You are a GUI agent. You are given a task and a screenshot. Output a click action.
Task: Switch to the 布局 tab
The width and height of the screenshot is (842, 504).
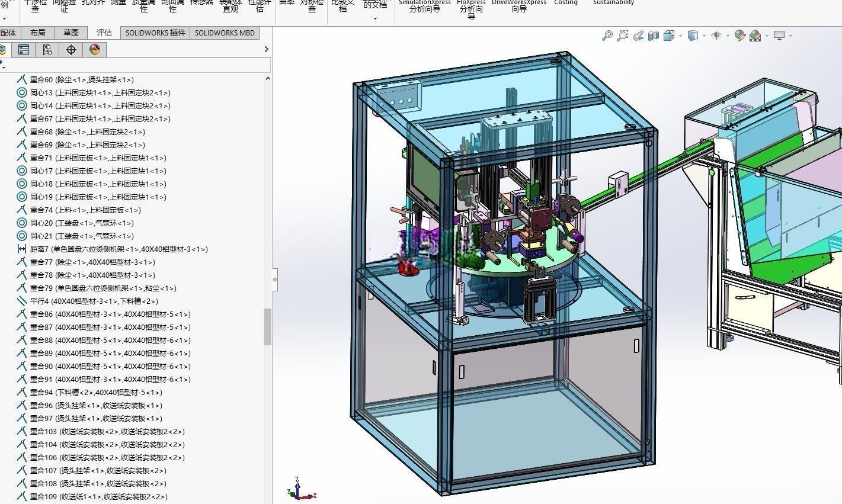[x=38, y=33]
